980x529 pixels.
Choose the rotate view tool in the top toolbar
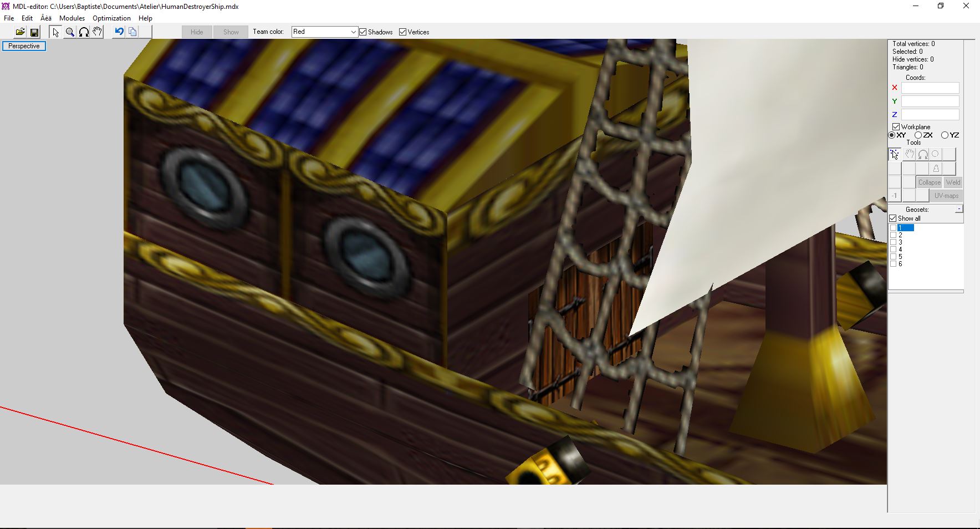[x=84, y=32]
